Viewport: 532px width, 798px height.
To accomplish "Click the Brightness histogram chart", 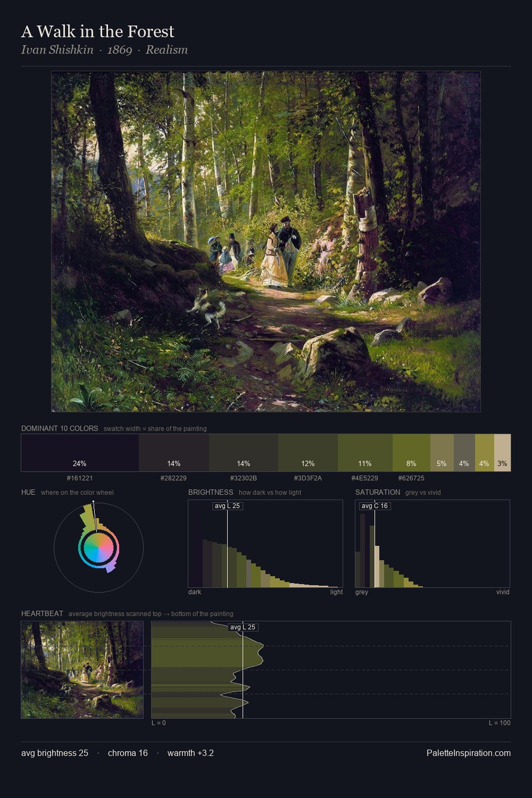I will coord(265,544).
